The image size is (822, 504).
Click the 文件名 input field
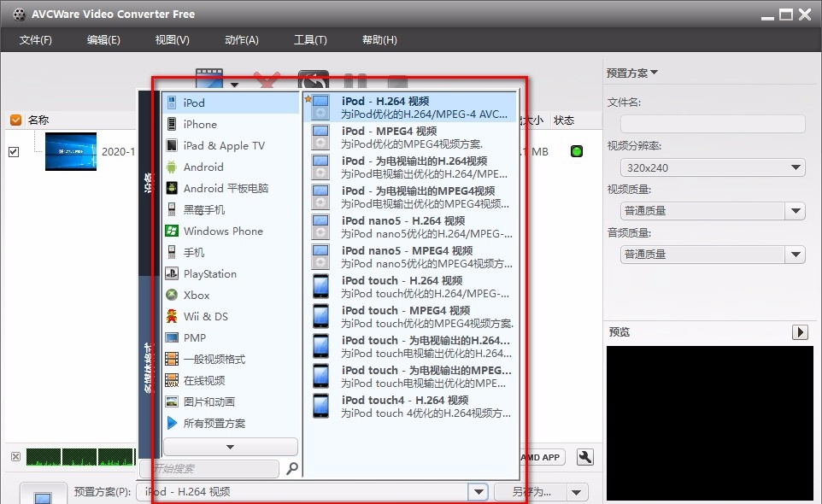(706, 124)
